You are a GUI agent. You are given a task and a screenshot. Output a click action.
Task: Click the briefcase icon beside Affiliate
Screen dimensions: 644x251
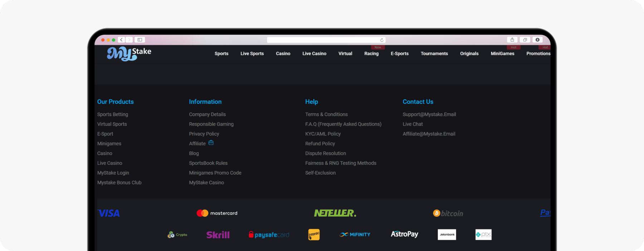pos(211,143)
